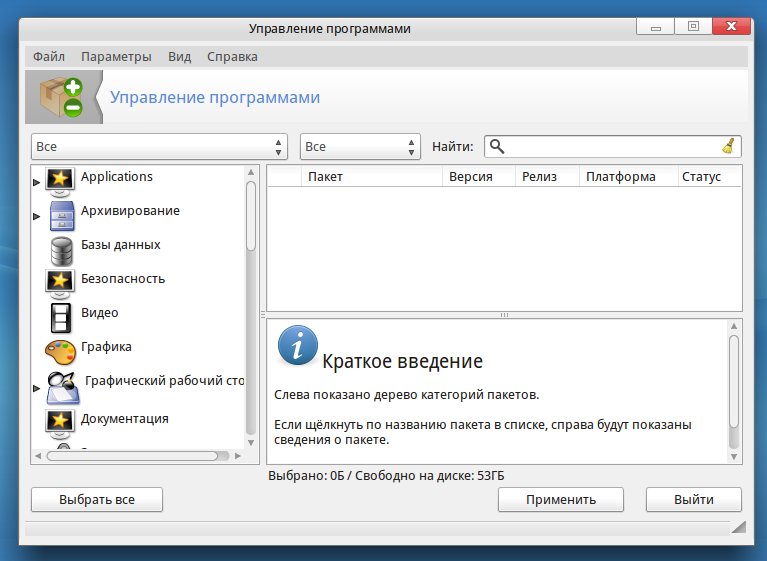Click the Применить button
Screen dimensions: 767x561
click(561, 499)
